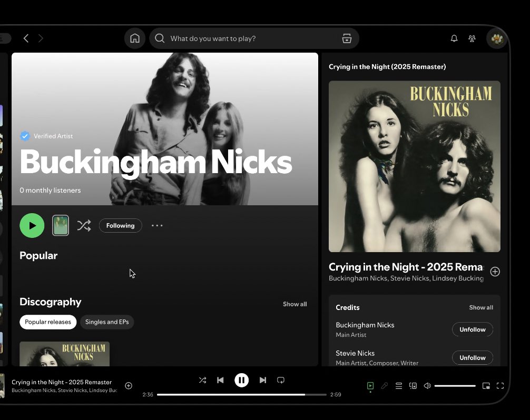Enter full screen mode

point(500,386)
